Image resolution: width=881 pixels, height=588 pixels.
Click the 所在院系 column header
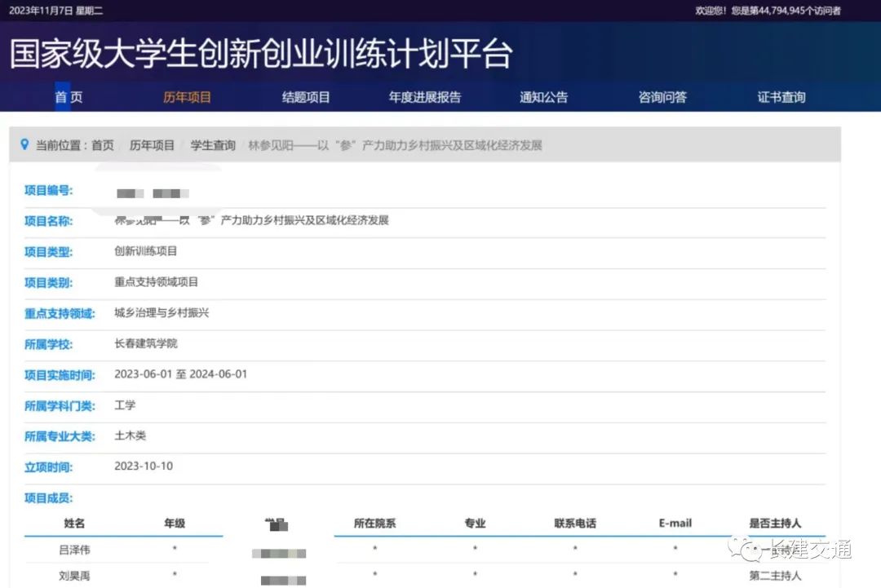pos(375,523)
